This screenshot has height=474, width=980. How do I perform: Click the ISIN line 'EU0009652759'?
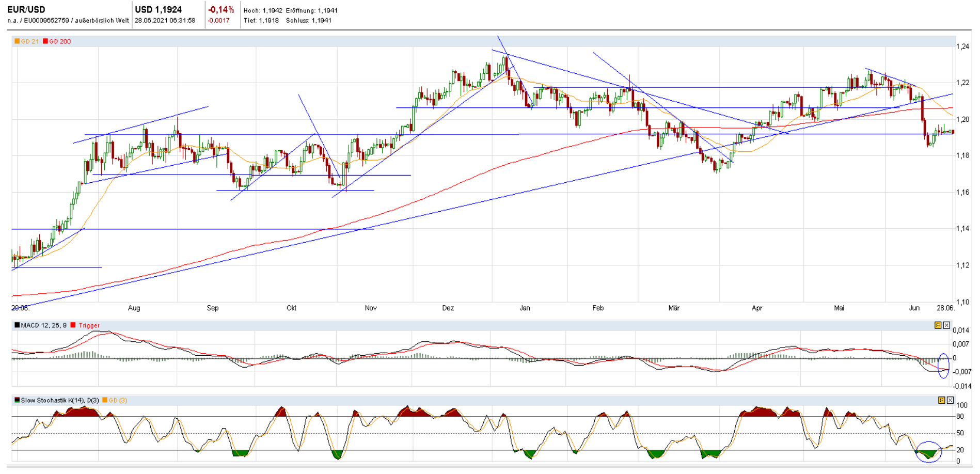46,21
